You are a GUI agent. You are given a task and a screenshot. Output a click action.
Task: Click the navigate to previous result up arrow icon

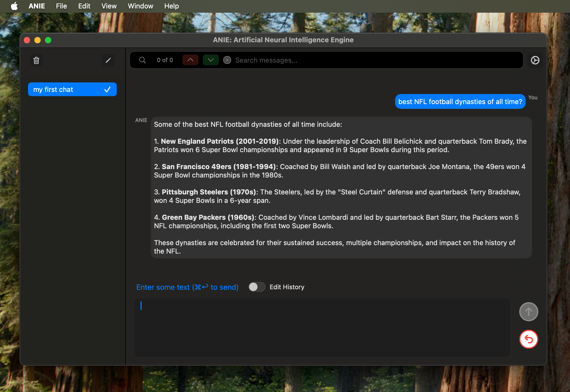click(189, 60)
